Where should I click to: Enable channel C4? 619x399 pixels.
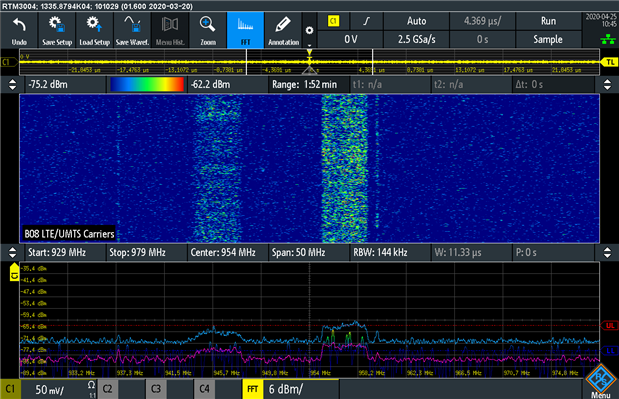click(204, 389)
